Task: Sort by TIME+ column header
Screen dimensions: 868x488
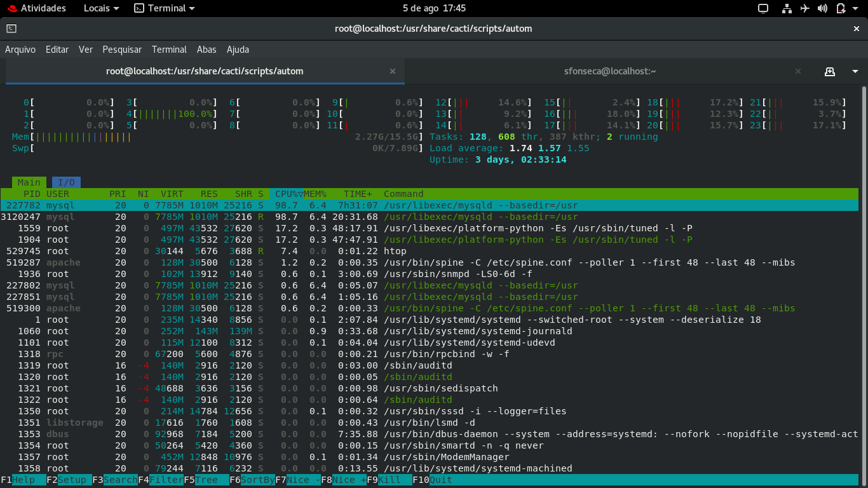Action: click(x=358, y=194)
